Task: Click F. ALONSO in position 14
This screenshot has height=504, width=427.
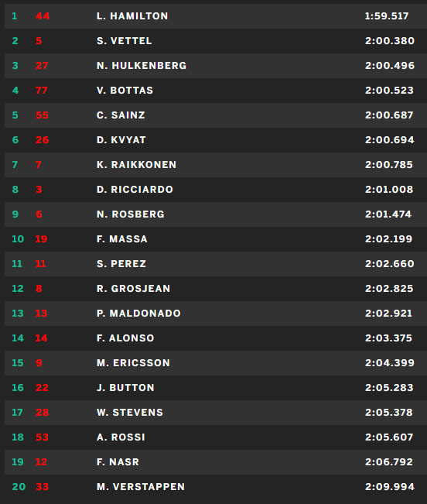Action: [x=125, y=338]
